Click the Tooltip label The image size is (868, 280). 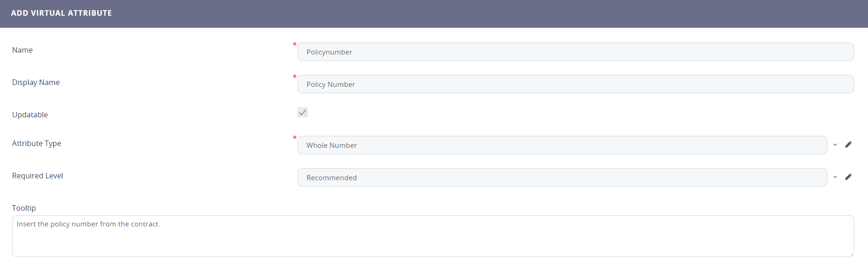click(24, 208)
